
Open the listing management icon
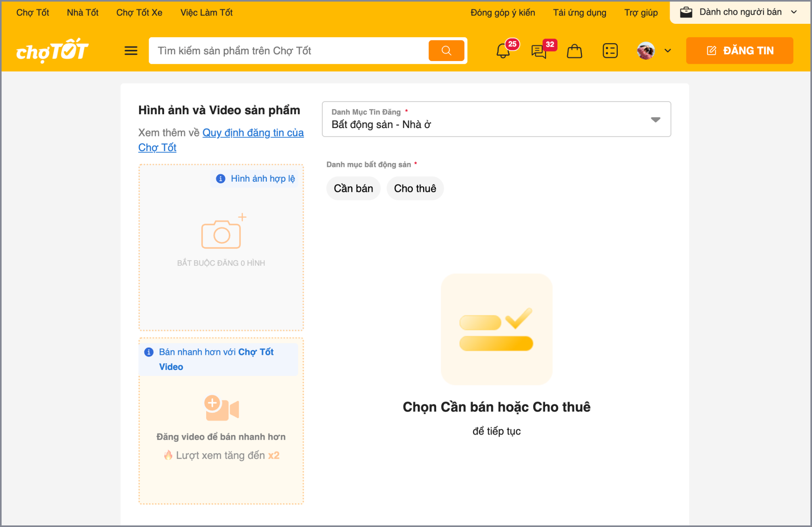pos(610,51)
